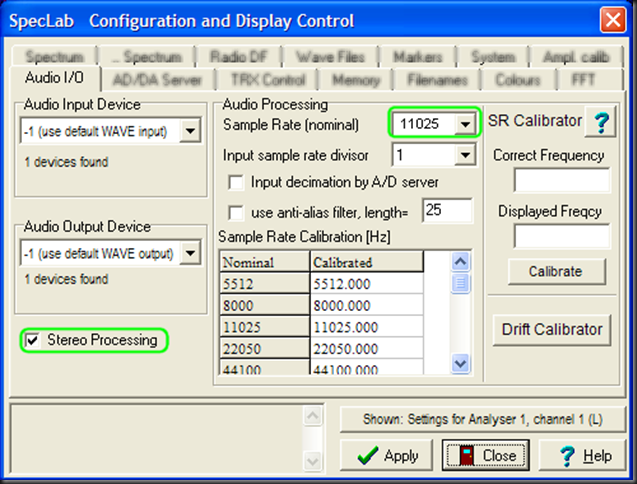Open the Audio Input Device dropdown
Image resolution: width=637 pixels, height=484 pixels.
(190, 131)
